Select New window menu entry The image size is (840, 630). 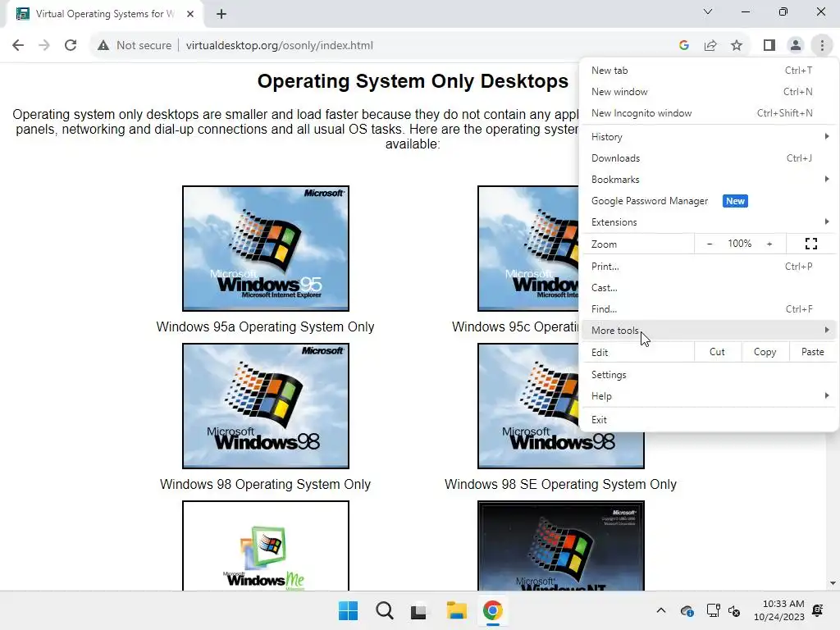pyautogui.click(x=710, y=92)
